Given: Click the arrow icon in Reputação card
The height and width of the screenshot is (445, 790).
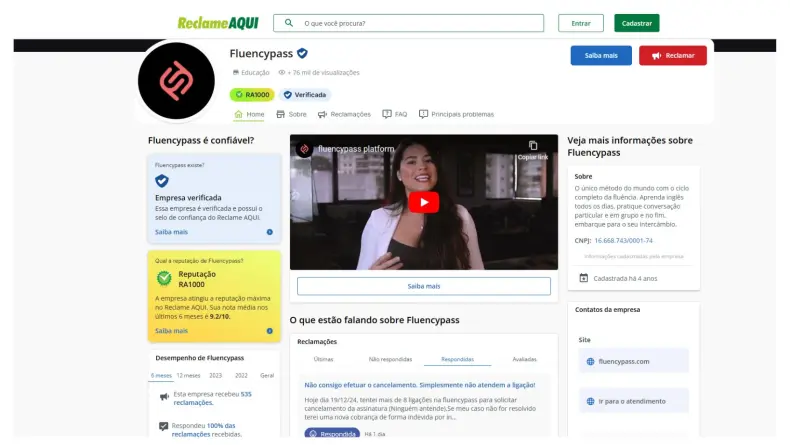Looking at the screenshot, I should (270, 331).
